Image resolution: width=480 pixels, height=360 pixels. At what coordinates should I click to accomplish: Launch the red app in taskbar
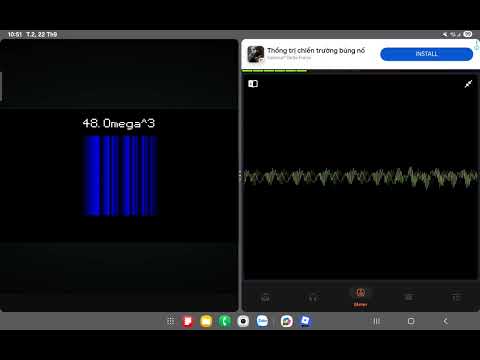pos(188,321)
